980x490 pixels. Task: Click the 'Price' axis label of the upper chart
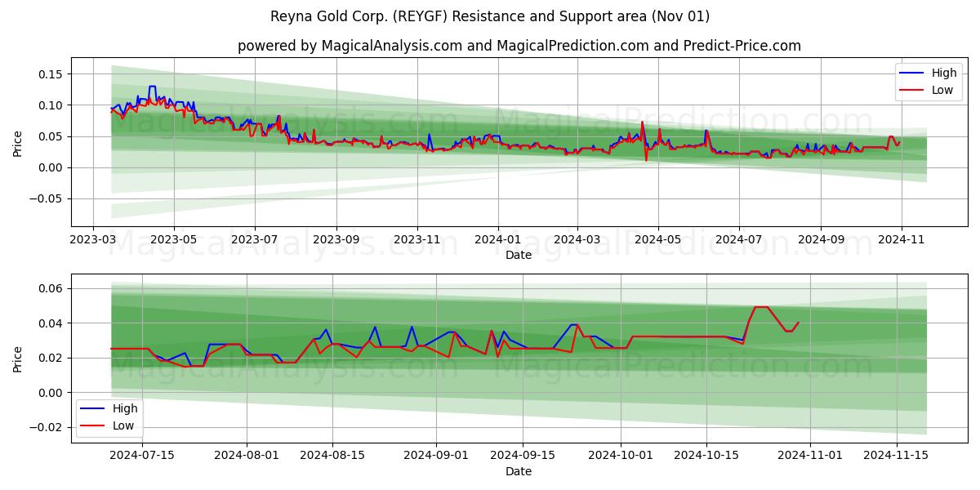coord(18,142)
